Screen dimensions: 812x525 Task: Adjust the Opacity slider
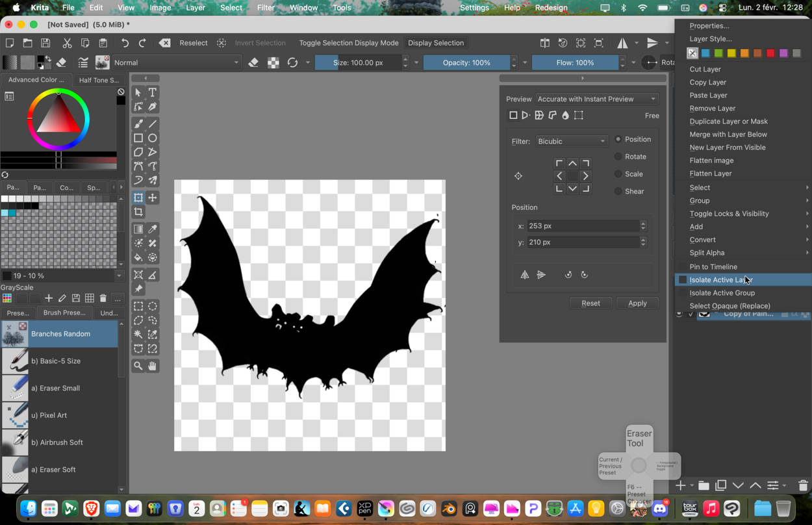[466, 63]
